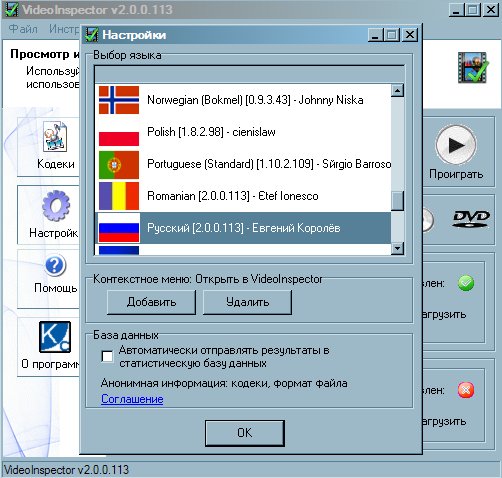This screenshot has height=478, width=502.
Task: Open the Соглашение link
Action: point(132,399)
